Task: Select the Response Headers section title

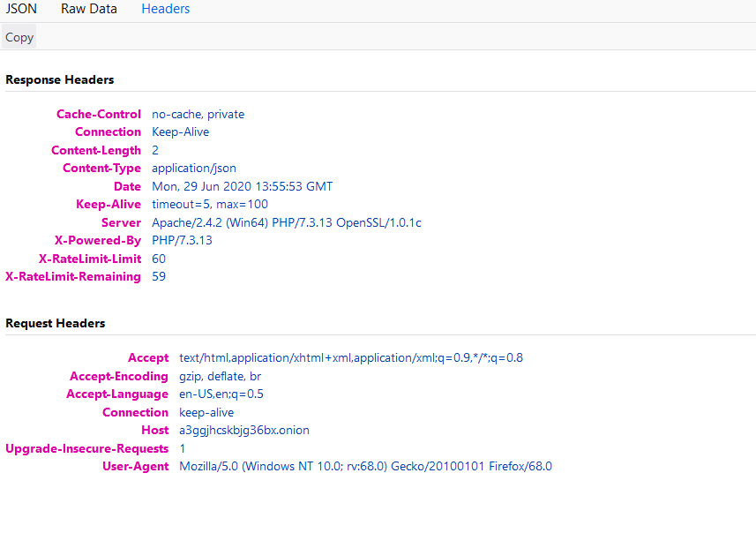Action: pos(60,79)
